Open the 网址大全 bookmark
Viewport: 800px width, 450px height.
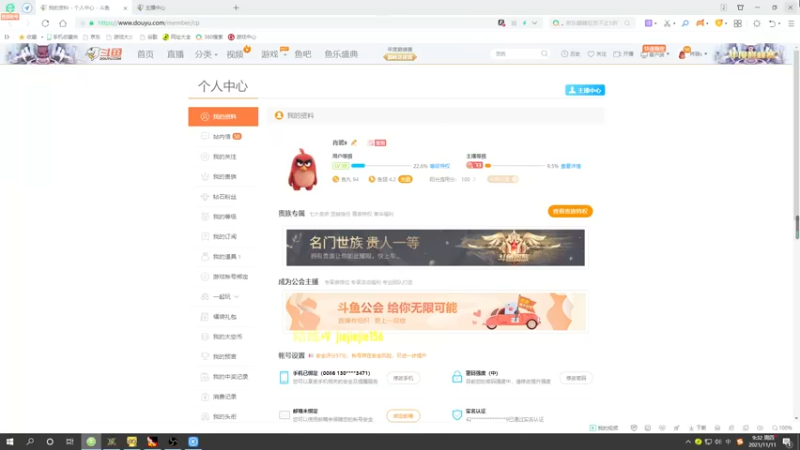tap(177, 37)
